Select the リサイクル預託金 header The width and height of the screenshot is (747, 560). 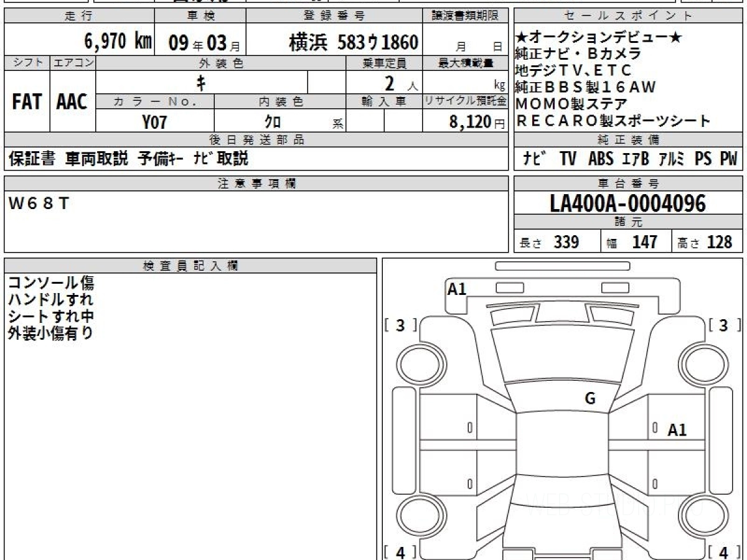click(x=466, y=101)
